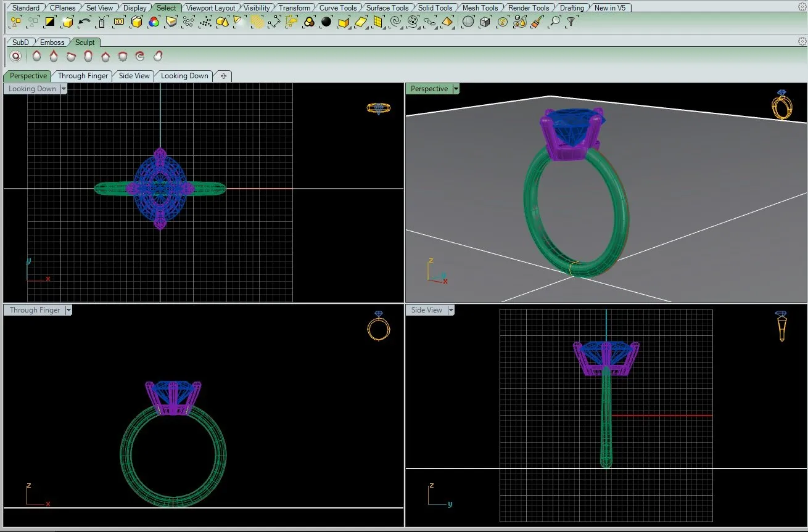Click the Perspective viewport title label
This screenshot has width=808, height=532.
pyautogui.click(x=429, y=89)
